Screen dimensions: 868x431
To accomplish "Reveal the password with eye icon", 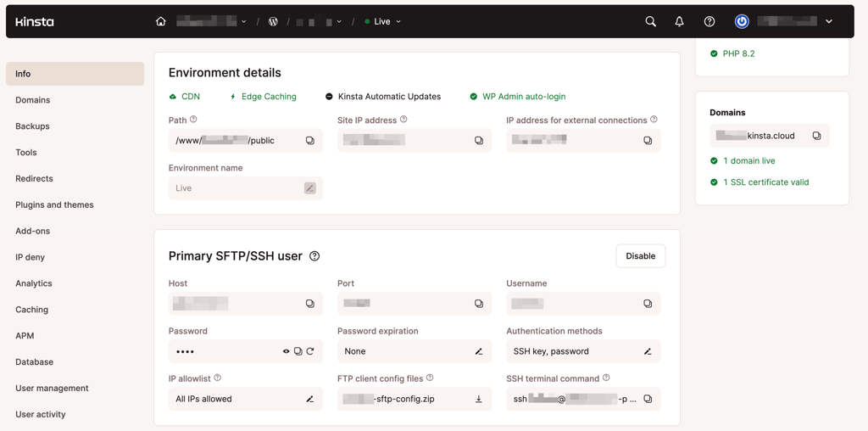I will coord(287,351).
